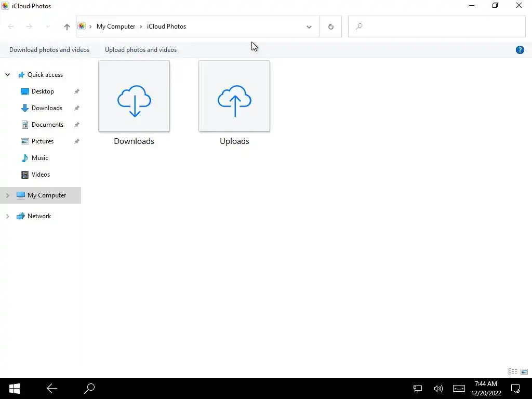Go up one folder level
The width and height of the screenshot is (532, 399).
click(67, 26)
